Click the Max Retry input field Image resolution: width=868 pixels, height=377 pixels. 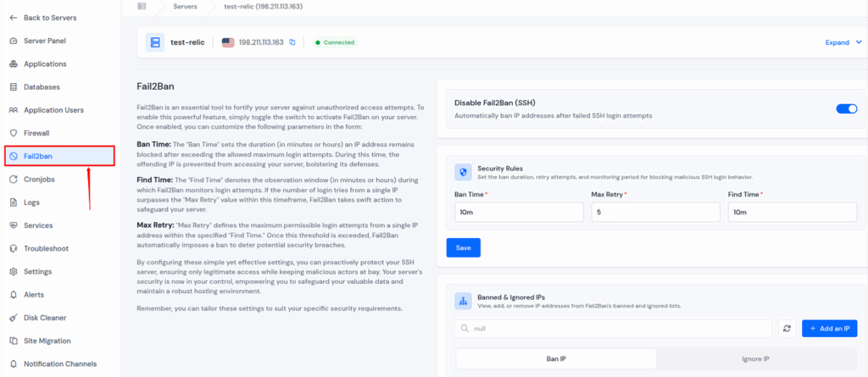652,212
